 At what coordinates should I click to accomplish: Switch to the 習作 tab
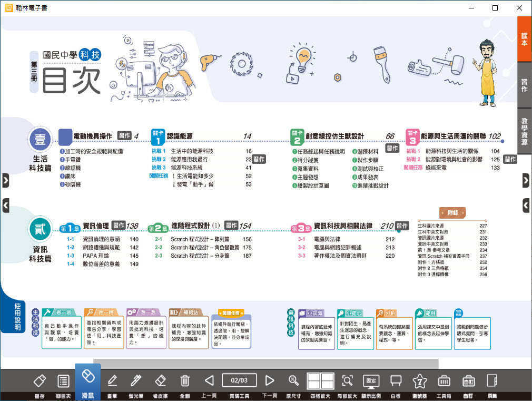coord(524,85)
